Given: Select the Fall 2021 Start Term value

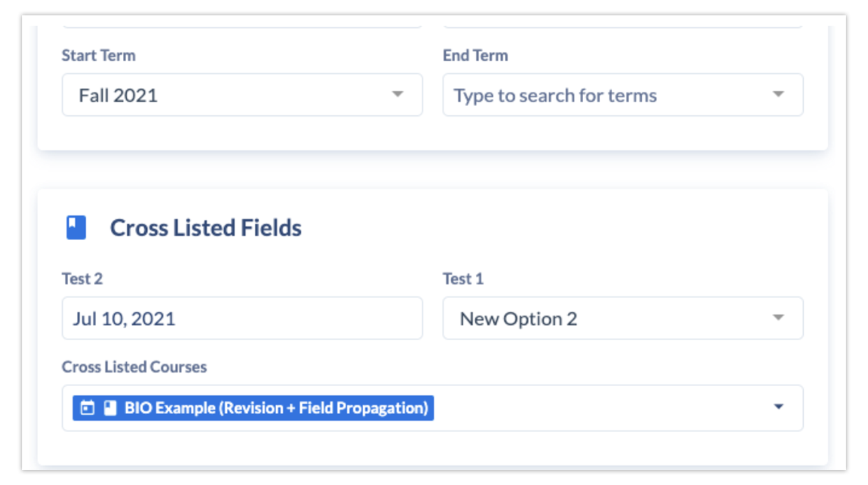Looking at the screenshot, I should click(118, 95).
